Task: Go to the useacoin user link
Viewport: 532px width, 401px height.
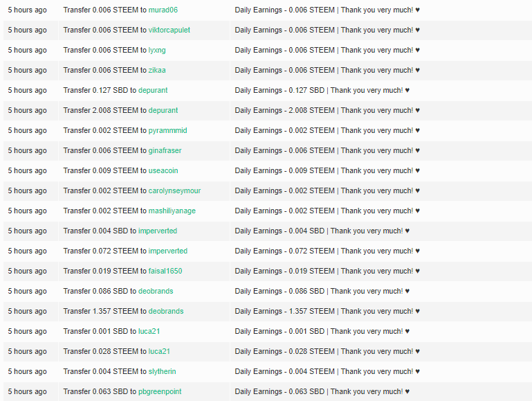Action: tap(163, 170)
